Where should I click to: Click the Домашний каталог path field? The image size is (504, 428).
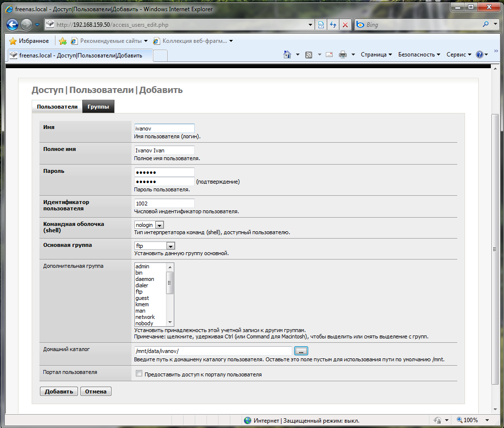(x=213, y=351)
